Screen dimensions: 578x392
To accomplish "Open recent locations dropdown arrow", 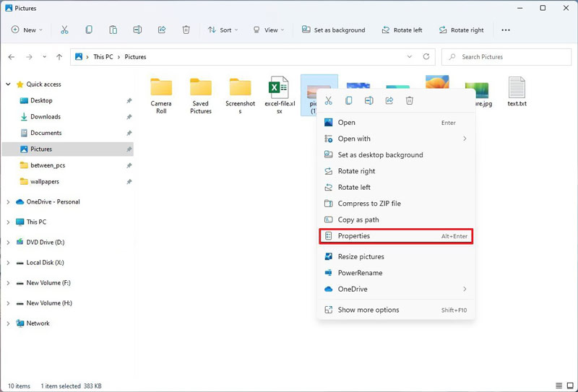I will [44, 57].
